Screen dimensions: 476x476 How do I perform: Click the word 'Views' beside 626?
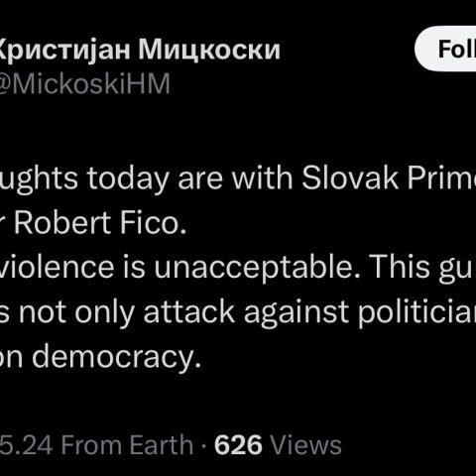tap(305, 444)
